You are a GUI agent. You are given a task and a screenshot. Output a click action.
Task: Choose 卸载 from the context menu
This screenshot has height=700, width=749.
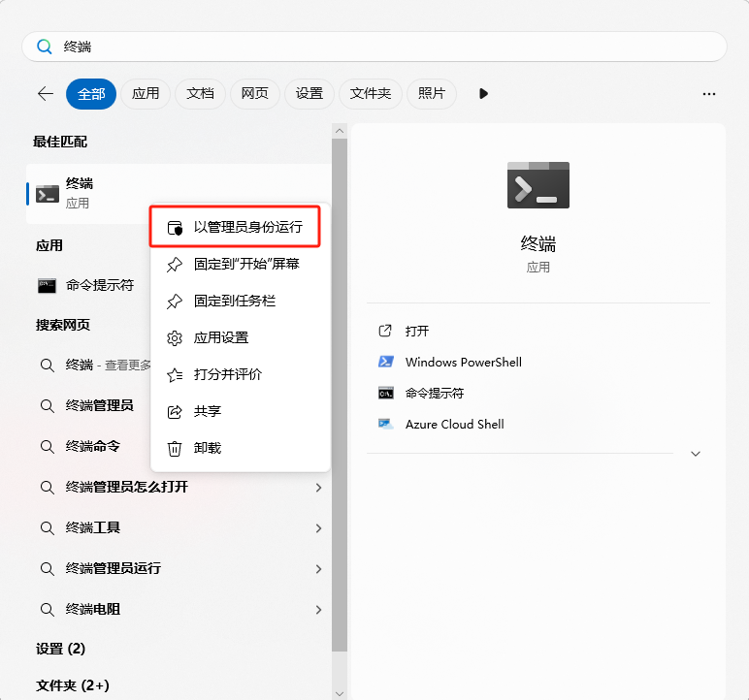click(241, 448)
